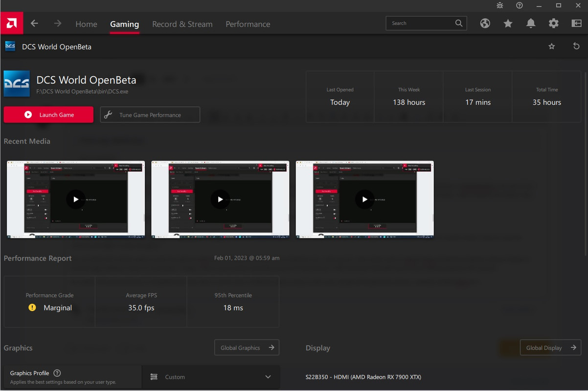Image resolution: width=588 pixels, height=391 pixels.
Task: Play the second recent media video
Action: click(220, 199)
